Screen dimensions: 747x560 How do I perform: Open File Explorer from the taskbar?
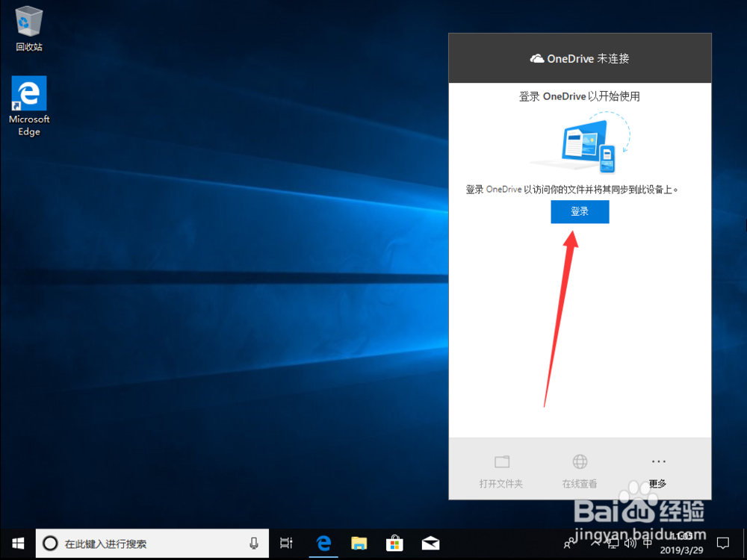(359, 544)
